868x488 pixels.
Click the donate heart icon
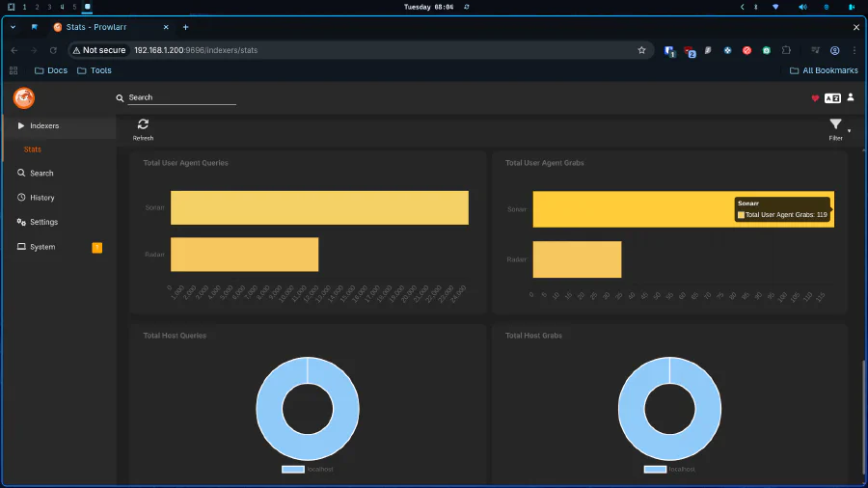point(815,97)
